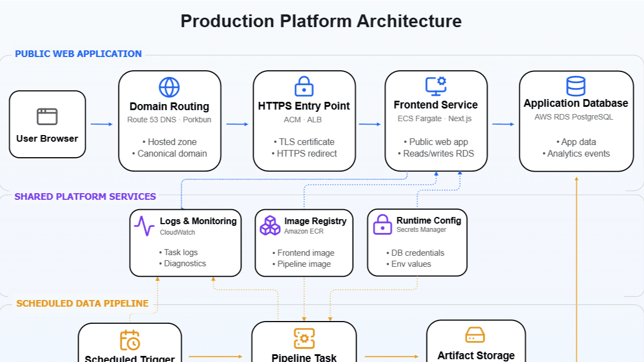Click the Analytics events bullet
644x362 pixels.
pyautogui.click(x=576, y=153)
